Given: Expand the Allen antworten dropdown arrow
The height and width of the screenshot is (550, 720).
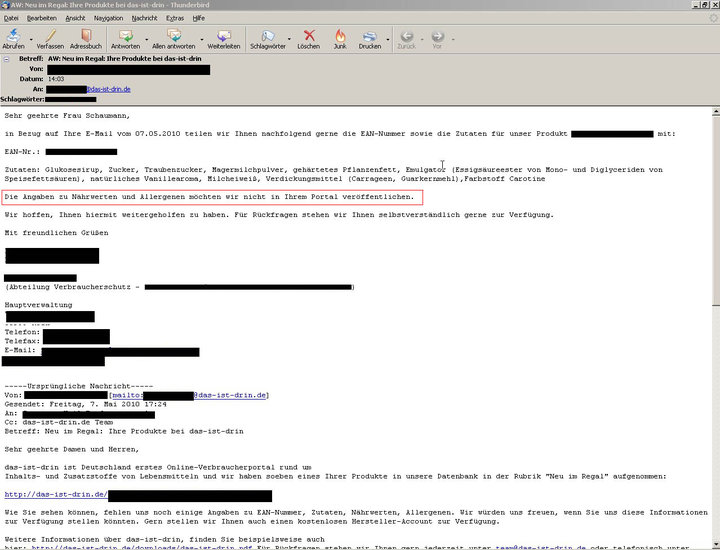Looking at the screenshot, I should point(202,39).
